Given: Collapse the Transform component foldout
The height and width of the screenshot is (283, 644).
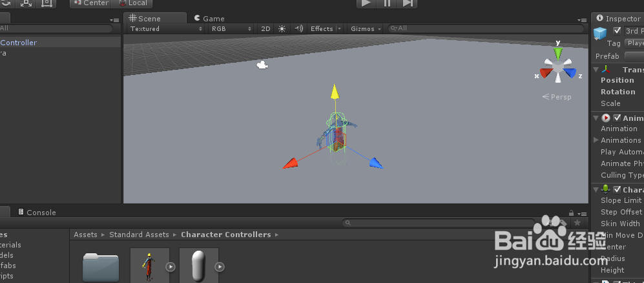Looking at the screenshot, I should [596, 69].
